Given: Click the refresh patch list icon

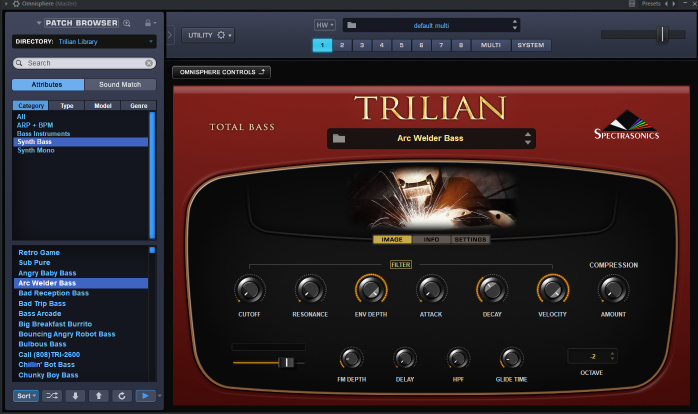Looking at the screenshot, I should point(122,395).
